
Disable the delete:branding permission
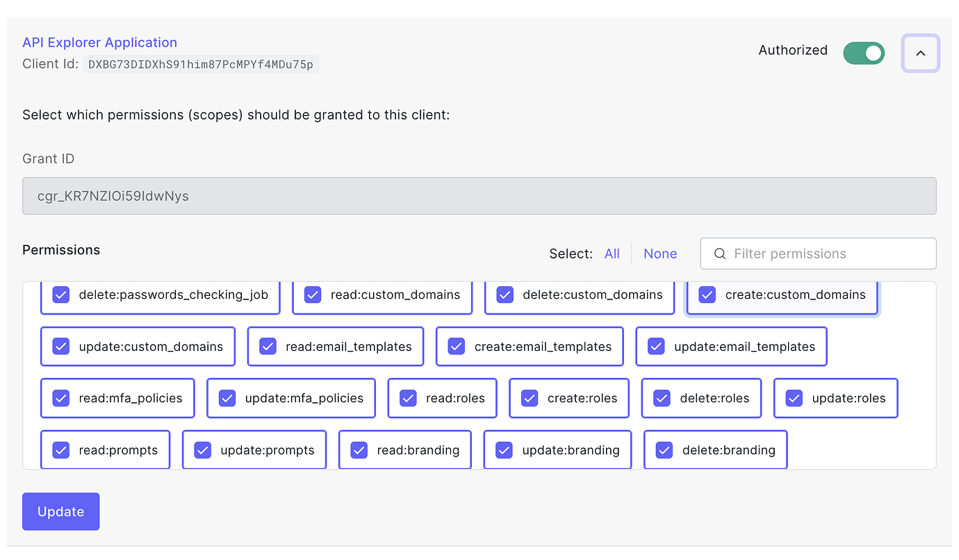pyautogui.click(x=663, y=450)
